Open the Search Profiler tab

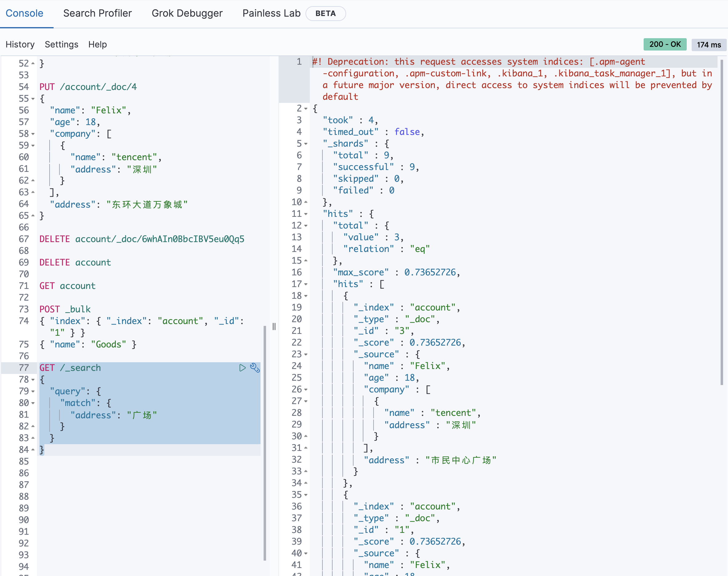(97, 13)
